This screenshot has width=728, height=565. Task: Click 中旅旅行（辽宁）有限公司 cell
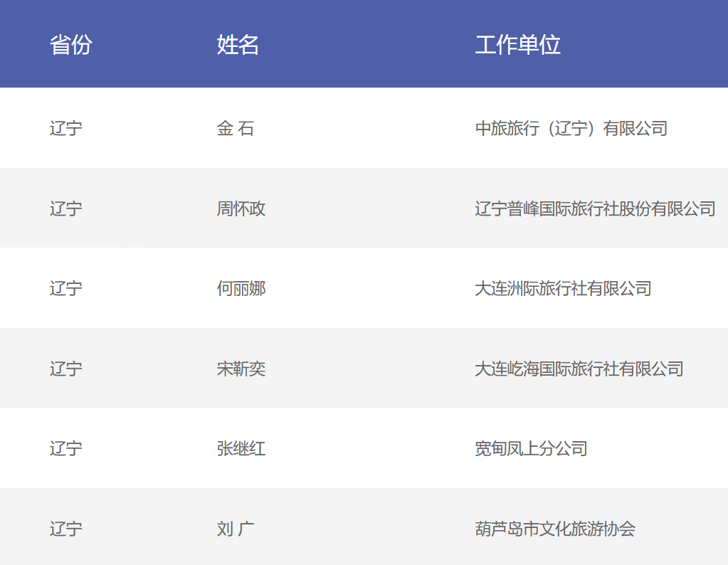(x=571, y=128)
